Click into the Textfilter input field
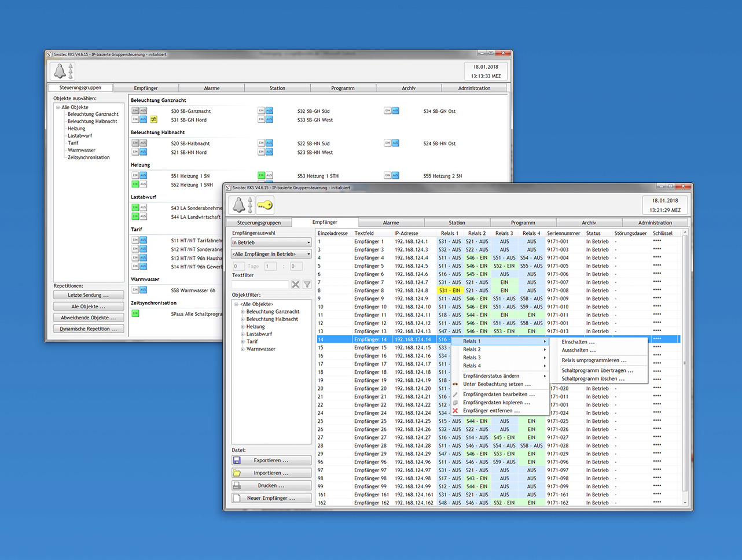Image resolution: width=742 pixels, height=560 pixels. pos(260,284)
